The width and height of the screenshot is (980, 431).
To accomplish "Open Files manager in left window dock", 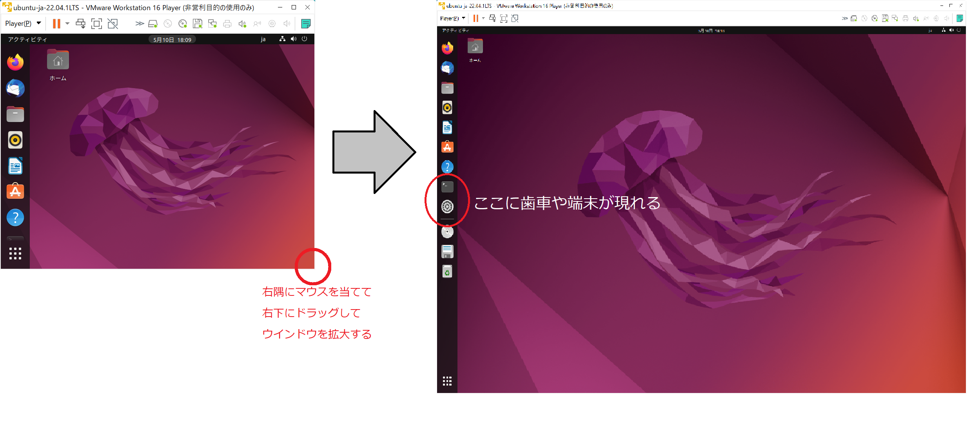I will coord(15,114).
